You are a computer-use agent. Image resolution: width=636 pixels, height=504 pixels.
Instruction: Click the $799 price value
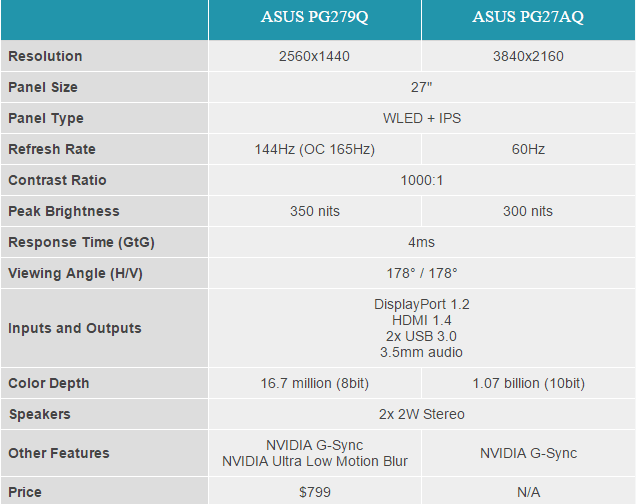(x=315, y=492)
